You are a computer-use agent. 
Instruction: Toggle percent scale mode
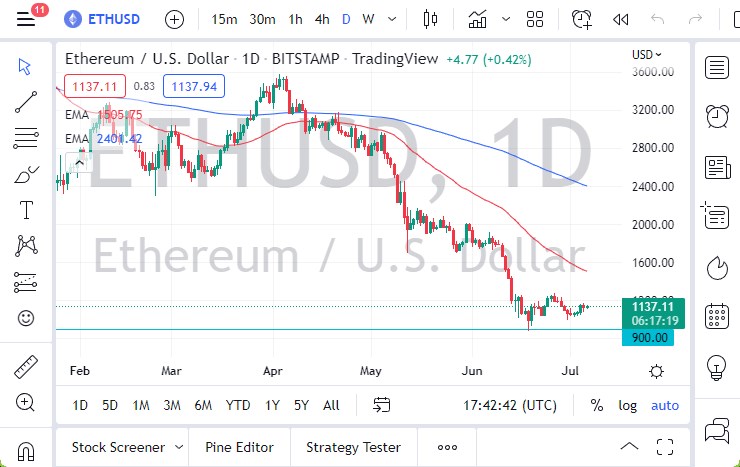point(597,405)
